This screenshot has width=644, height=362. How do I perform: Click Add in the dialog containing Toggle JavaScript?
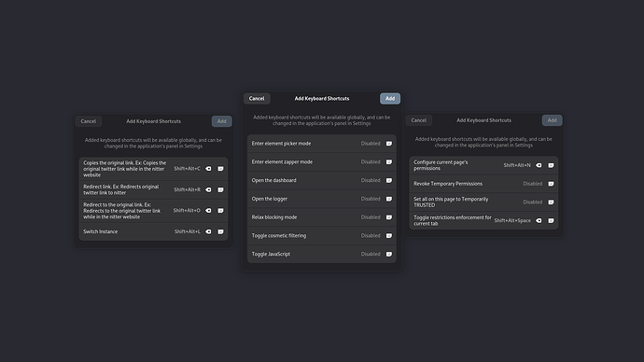coord(390,99)
